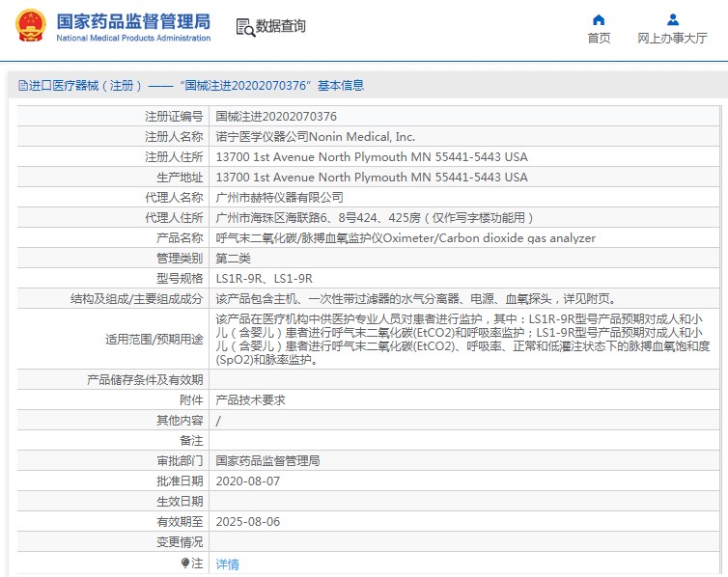Click the 审批部门 label
This screenshot has height=577, width=728.
coord(180,460)
